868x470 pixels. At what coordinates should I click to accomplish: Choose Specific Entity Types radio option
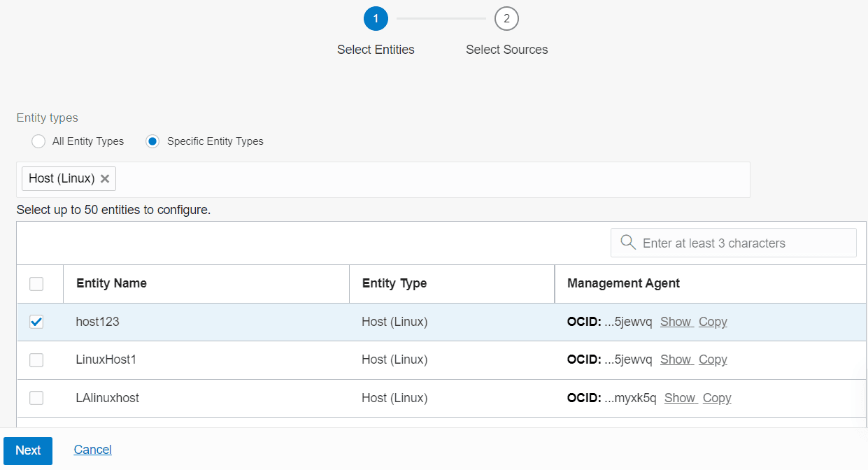(x=152, y=141)
